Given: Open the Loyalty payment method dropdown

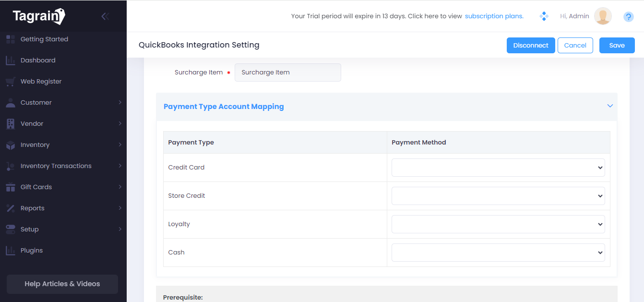Looking at the screenshot, I should click(498, 224).
